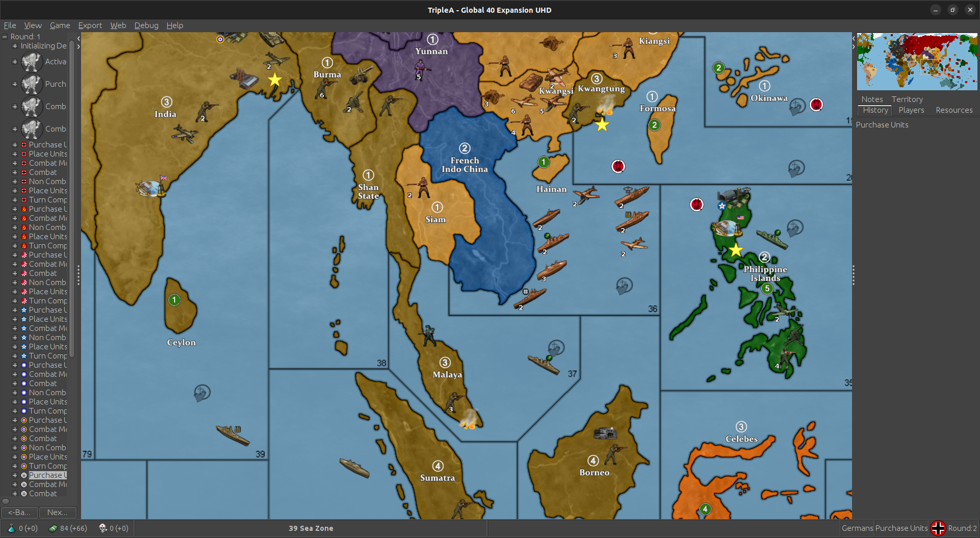The height and width of the screenshot is (538, 980).
Task: Click the red kamikaze token west of Formosa
Action: 618,166
